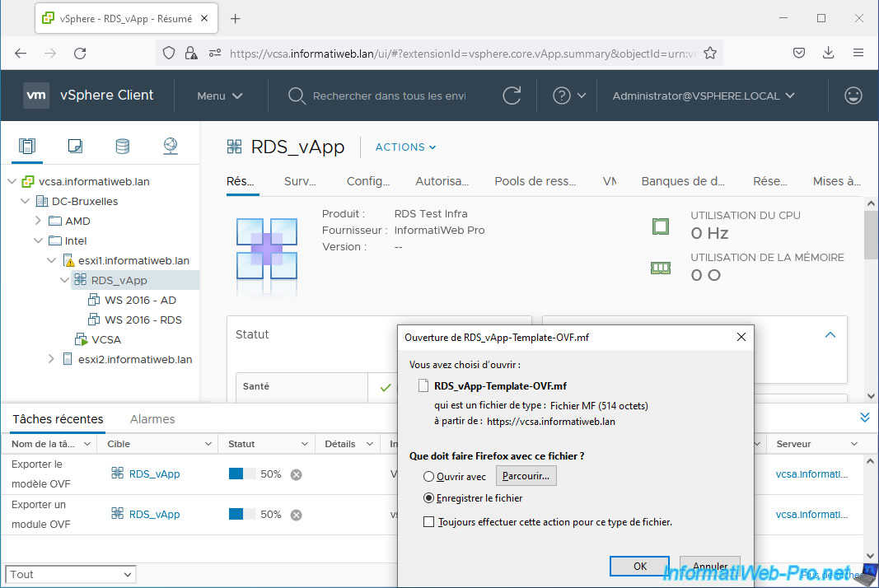The width and height of the screenshot is (879, 588).
Task: Open the Tout filter combo box
Action: tap(71, 575)
